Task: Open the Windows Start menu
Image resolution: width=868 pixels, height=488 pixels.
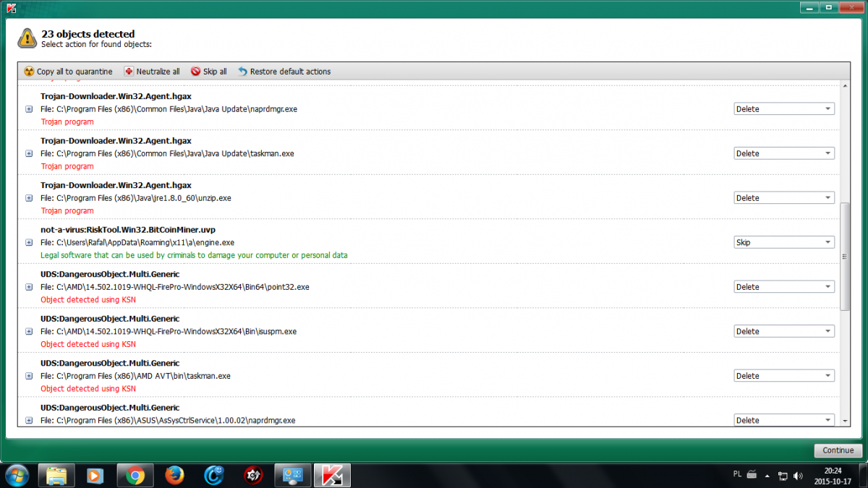Action: [16, 475]
